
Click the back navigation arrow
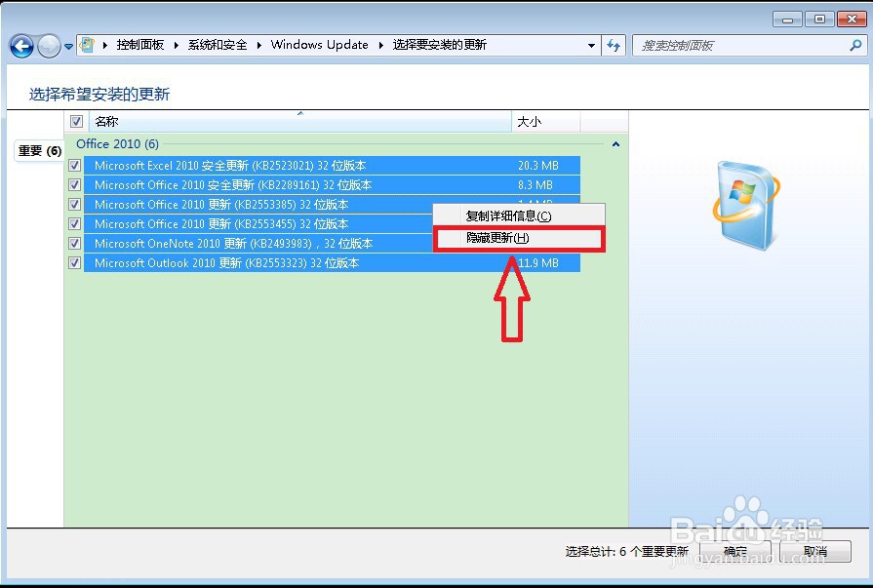click(x=20, y=45)
